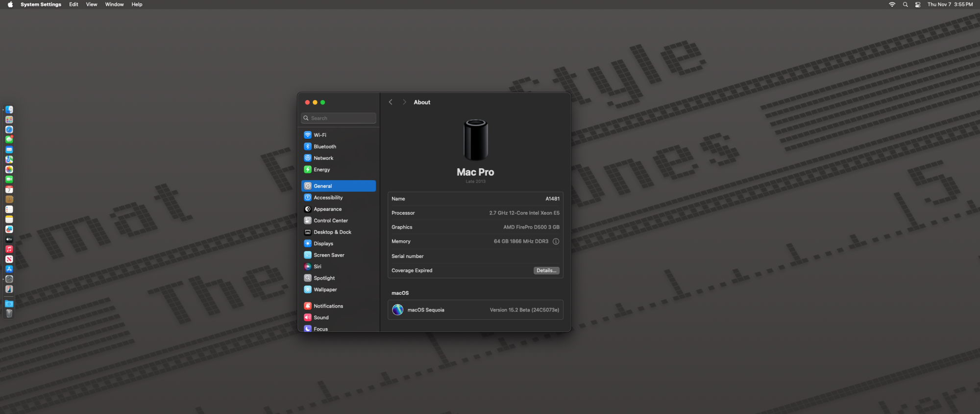This screenshot has height=414, width=980.
Task: Open the Apple menu
Action: [x=10, y=4]
